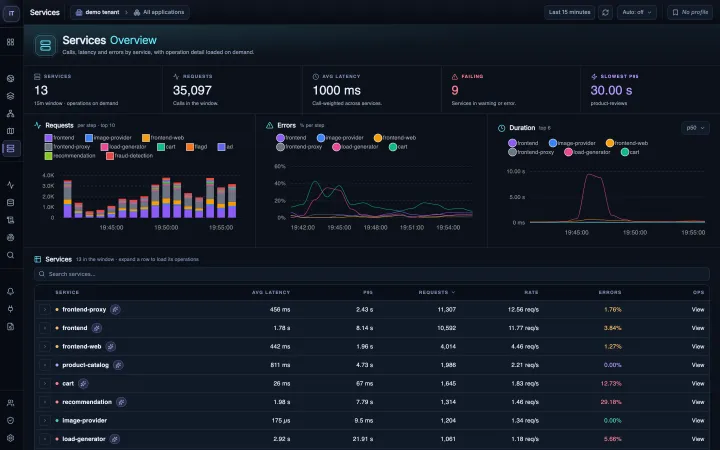Screen dimensions: 720x450
Task: Expand the image-provider service row
Action: click(45, 420)
